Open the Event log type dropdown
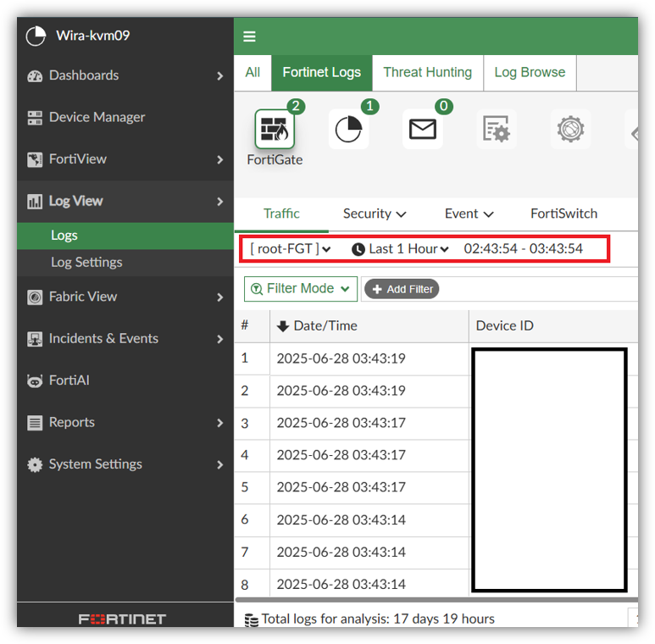655x644 pixels. 469,214
